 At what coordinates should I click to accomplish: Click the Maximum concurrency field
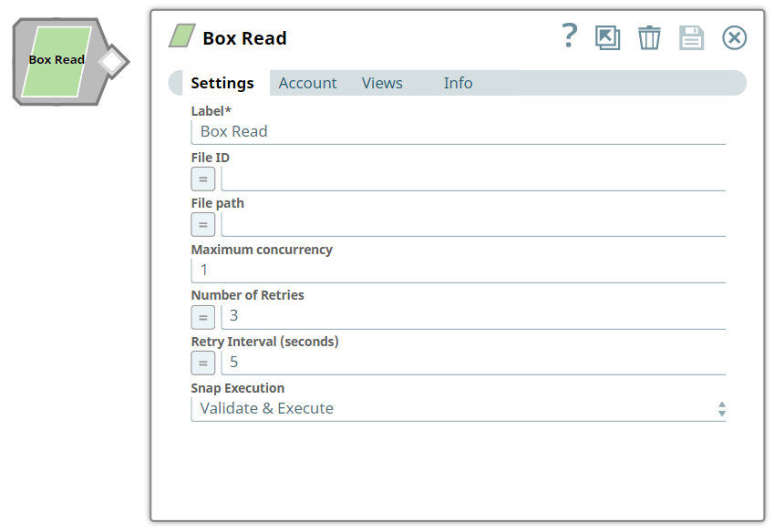[458, 271]
